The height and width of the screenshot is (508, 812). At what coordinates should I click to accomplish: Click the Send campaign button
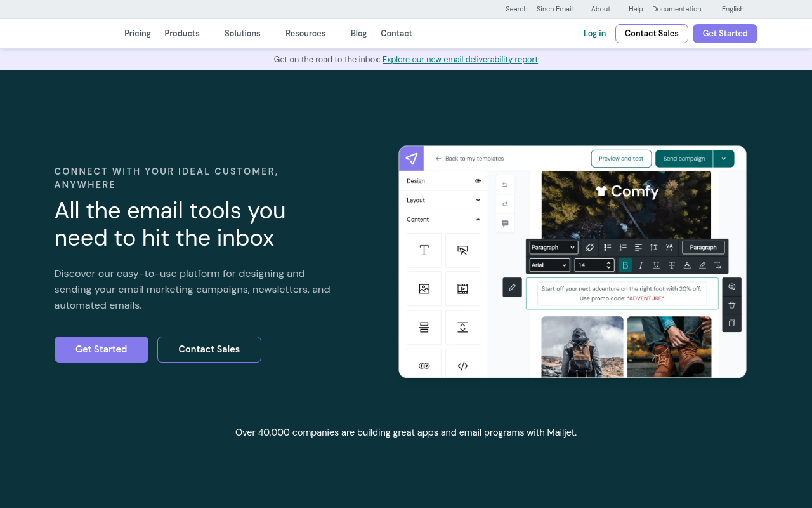pyautogui.click(x=684, y=159)
